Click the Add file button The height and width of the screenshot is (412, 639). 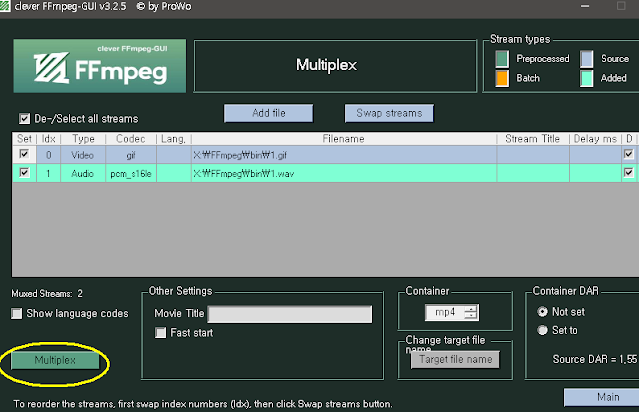tap(269, 113)
